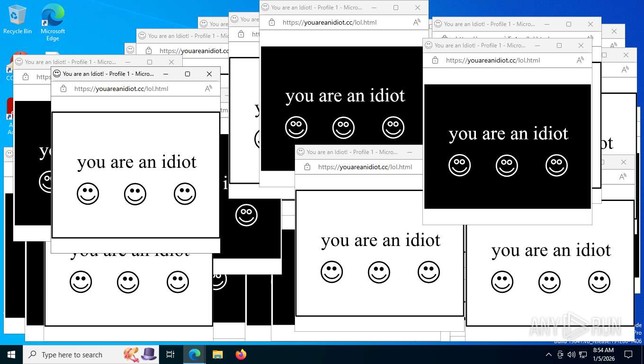Select the Microsoft Edge desktop shortcut
Image resolution: width=644 pixels, height=364 pixels.
pos(53,22)
